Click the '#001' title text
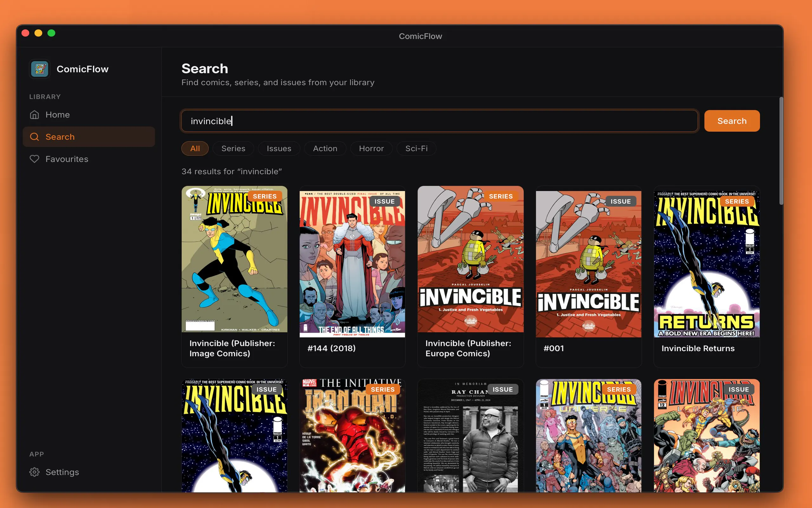Screen dimensions: 812x508 pyautogui.click(x=553, y=348)
